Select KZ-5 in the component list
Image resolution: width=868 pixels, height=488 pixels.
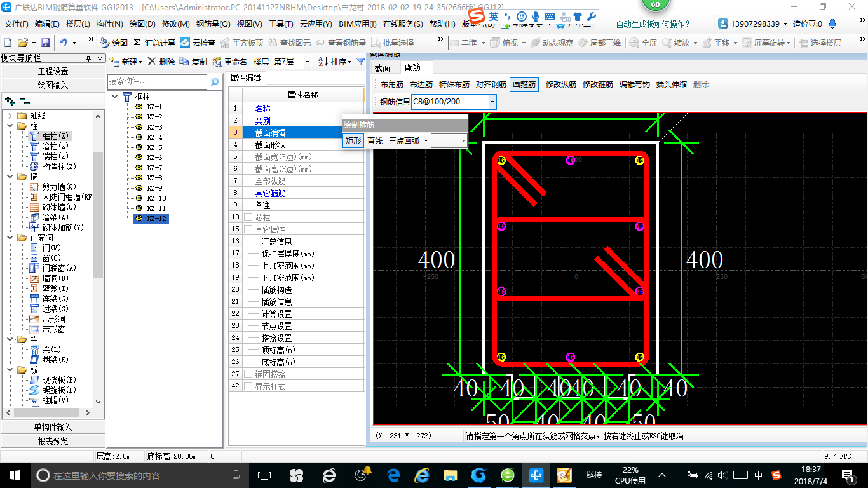154,147
